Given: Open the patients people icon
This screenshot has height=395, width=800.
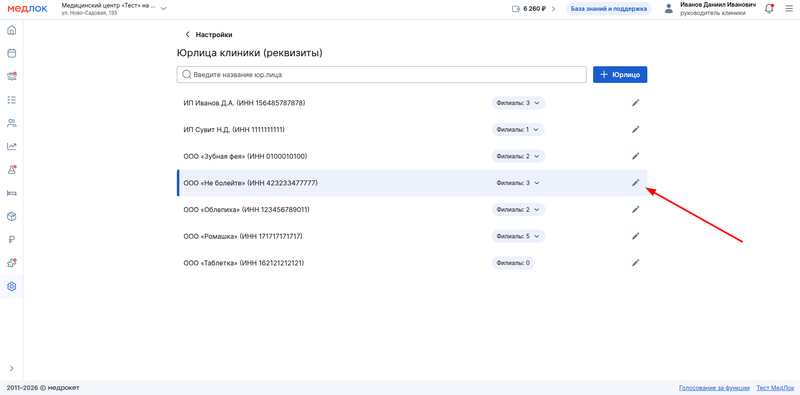Looking at the screenshot, I should pyautogui.click(x=11, y=123).
